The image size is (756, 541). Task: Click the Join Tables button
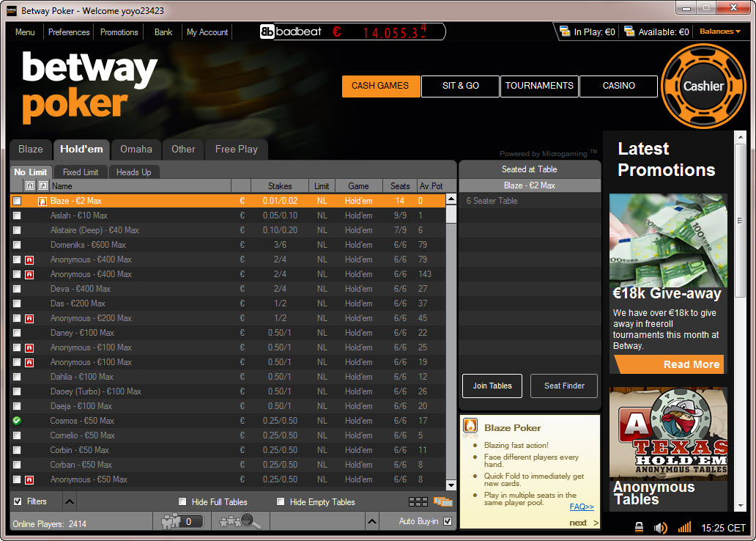coord(492,386)
